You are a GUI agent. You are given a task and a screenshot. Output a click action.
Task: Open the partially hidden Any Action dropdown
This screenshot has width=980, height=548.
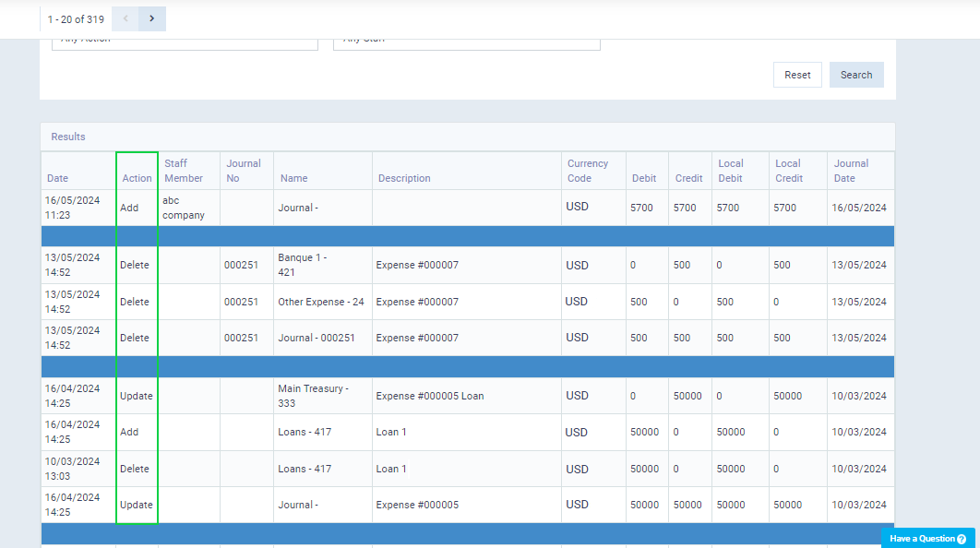click(185, 44)
